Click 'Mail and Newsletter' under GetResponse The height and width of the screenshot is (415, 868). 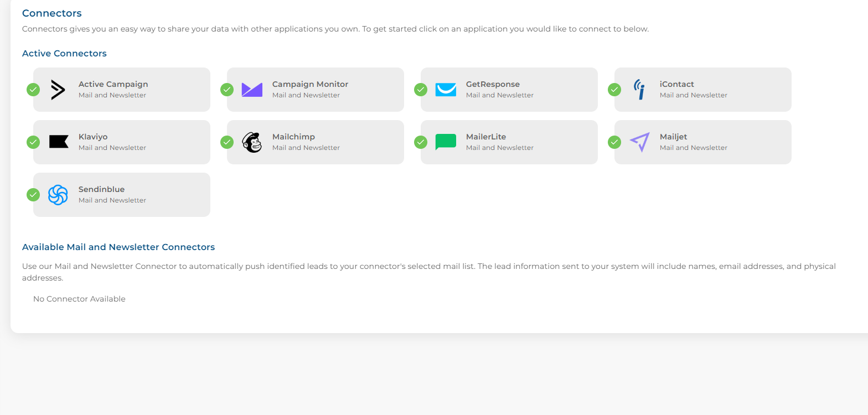tap(500, 95)
